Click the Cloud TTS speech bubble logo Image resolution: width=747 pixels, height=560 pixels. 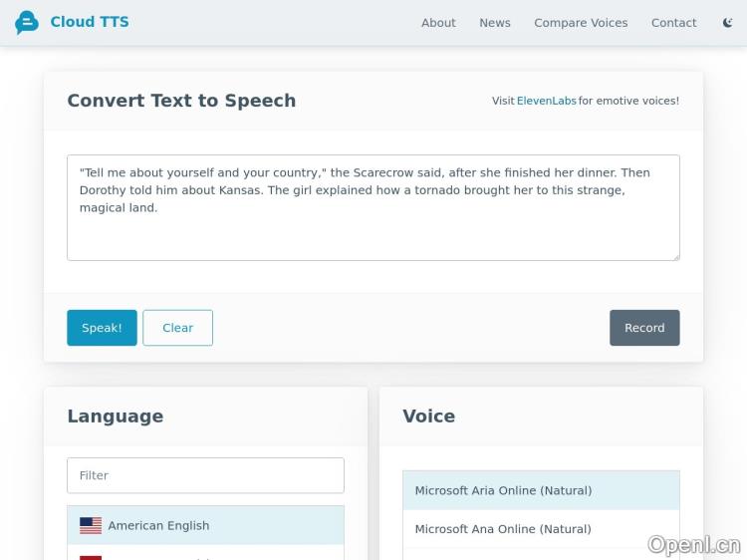pyautogui.click(x=27, y=23)
